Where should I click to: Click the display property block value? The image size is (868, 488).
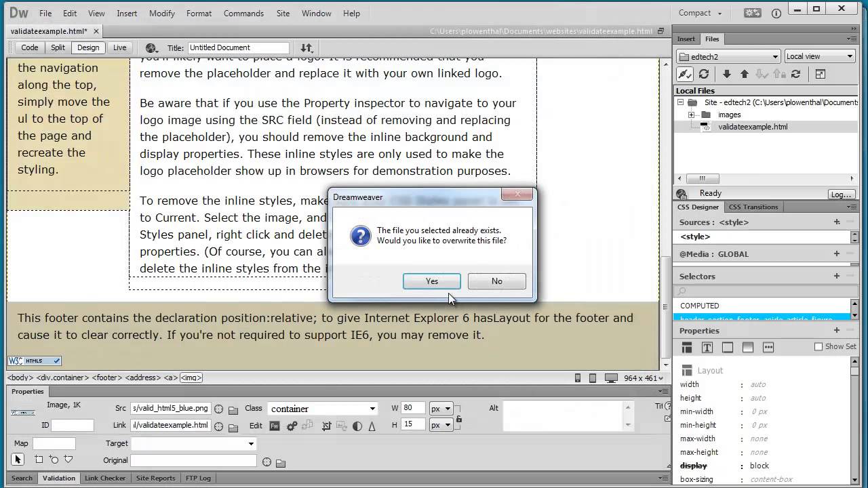pyautogui.click(x=759, y=466)
